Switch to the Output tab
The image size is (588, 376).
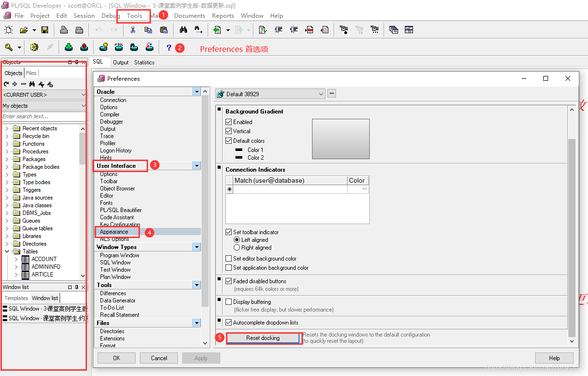121,63
